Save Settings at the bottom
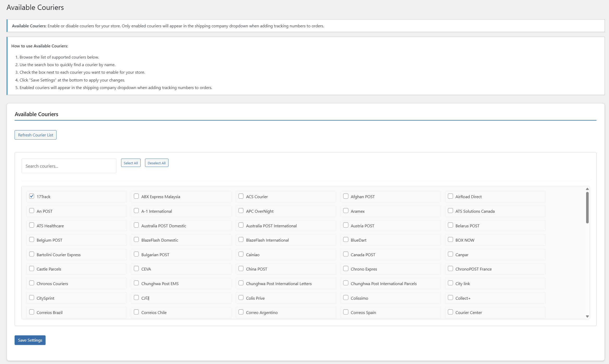 30,340
